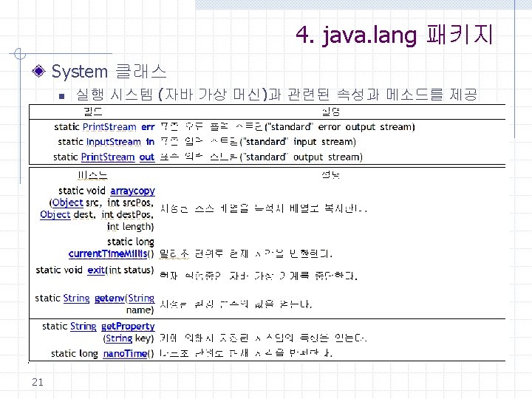
Task: Select the text 'standard error output stream'
Action: 339,127
